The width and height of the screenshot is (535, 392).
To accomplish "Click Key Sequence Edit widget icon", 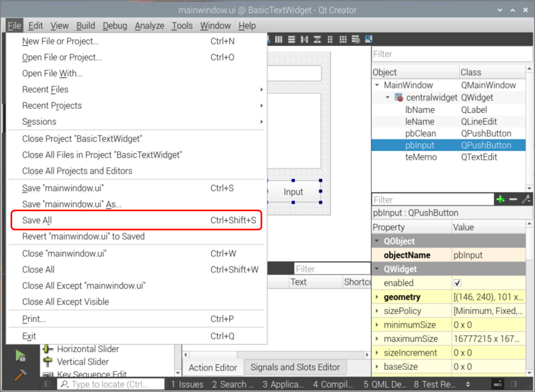I will [x=48, y=375].
